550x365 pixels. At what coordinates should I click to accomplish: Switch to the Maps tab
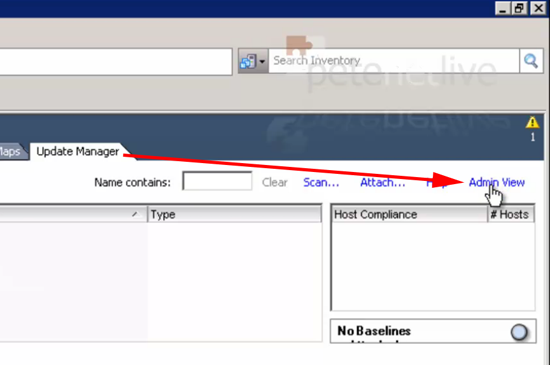11,152
